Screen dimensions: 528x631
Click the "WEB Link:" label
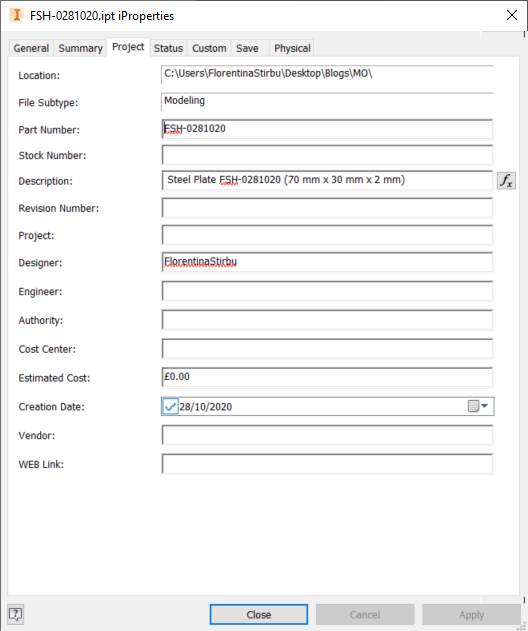[41, 464]
